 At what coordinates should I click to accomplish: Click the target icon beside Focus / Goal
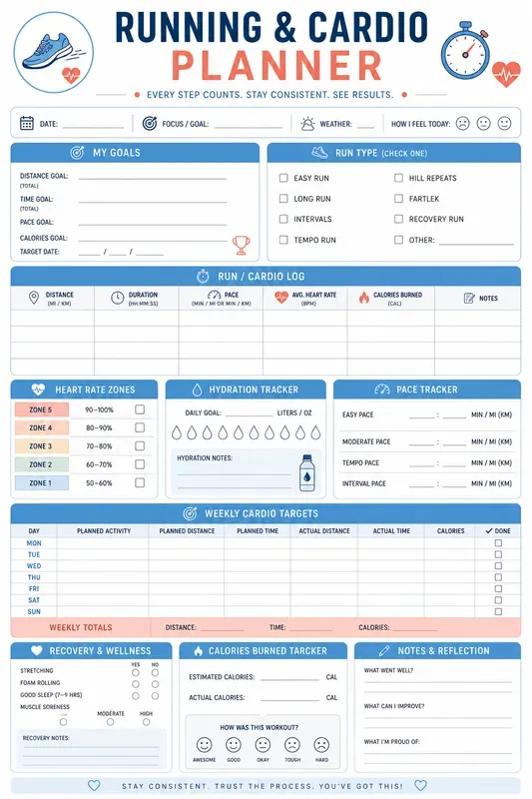(149, 123)
